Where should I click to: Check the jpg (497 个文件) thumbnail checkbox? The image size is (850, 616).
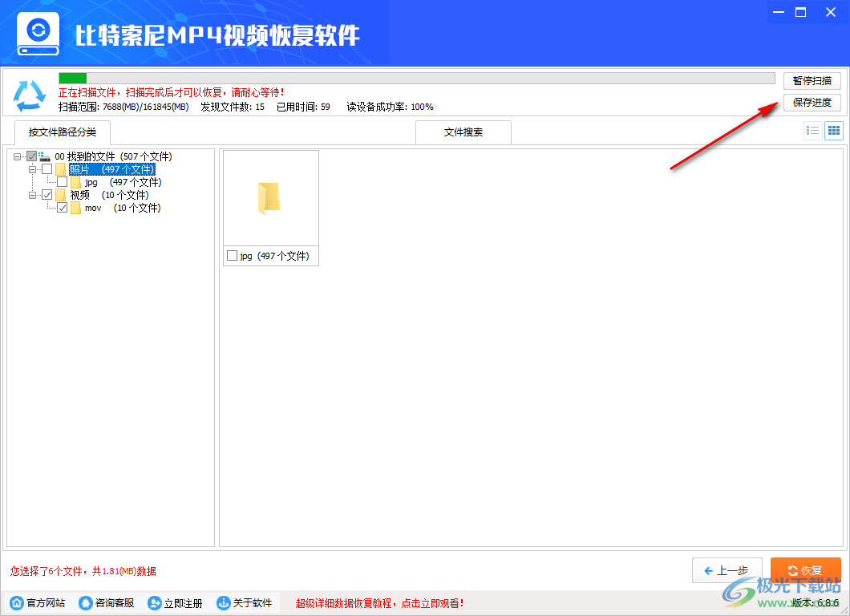pyautogui.click(x=232, y=255)
